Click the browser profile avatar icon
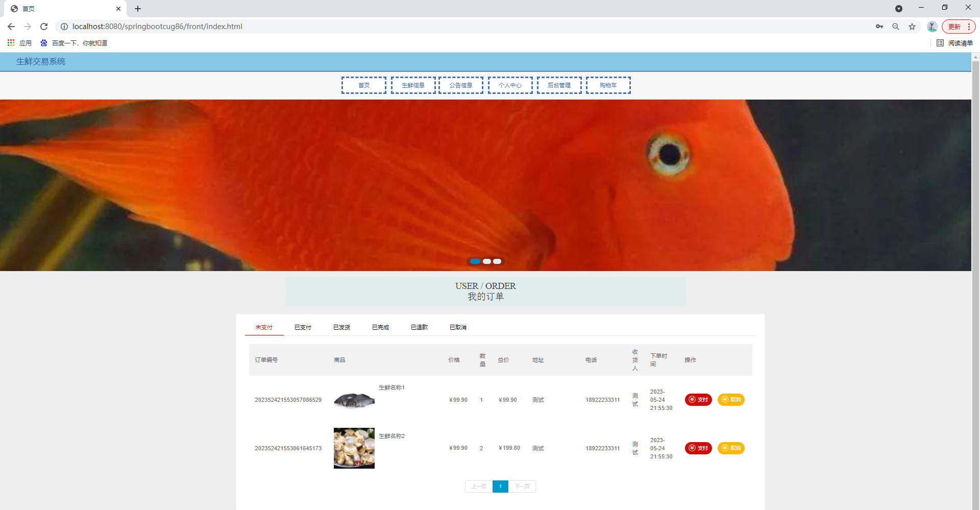The image size is (980, 510). click(x=932, y=26)
